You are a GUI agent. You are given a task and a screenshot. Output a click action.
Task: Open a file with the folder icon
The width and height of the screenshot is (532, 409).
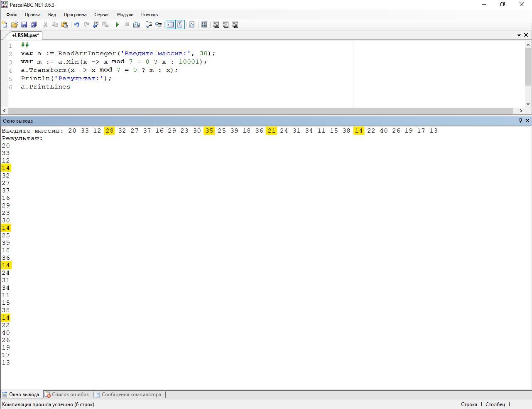pyautogui.click(x=14, y=25)
